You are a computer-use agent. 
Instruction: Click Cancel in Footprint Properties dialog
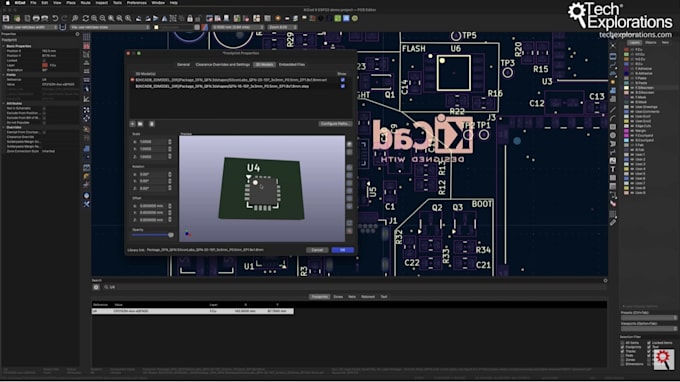tap(317, 250)
